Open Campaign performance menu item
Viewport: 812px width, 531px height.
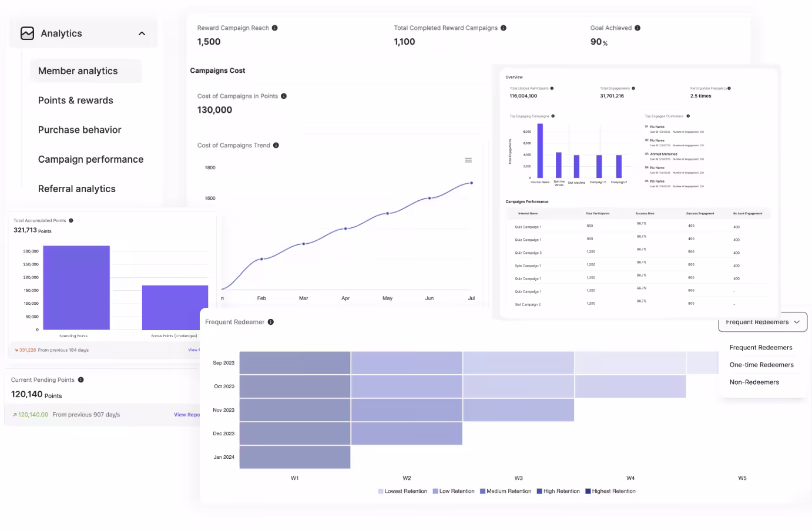90,159
